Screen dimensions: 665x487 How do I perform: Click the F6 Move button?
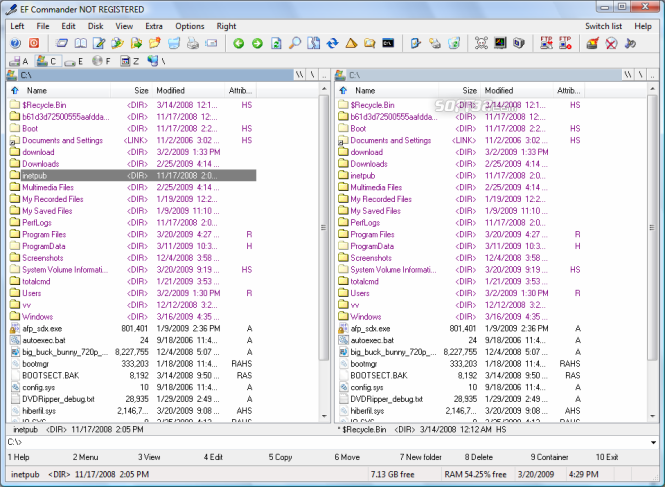pos(347,457)
